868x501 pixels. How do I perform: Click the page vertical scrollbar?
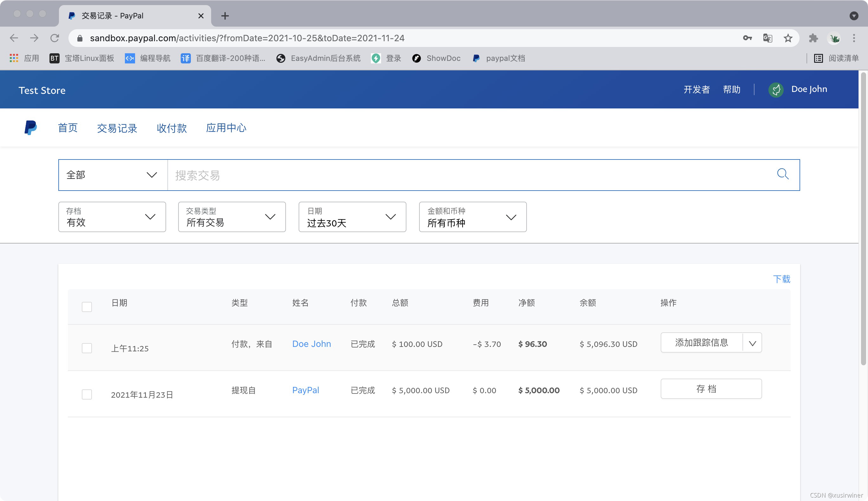coord(863,219)
